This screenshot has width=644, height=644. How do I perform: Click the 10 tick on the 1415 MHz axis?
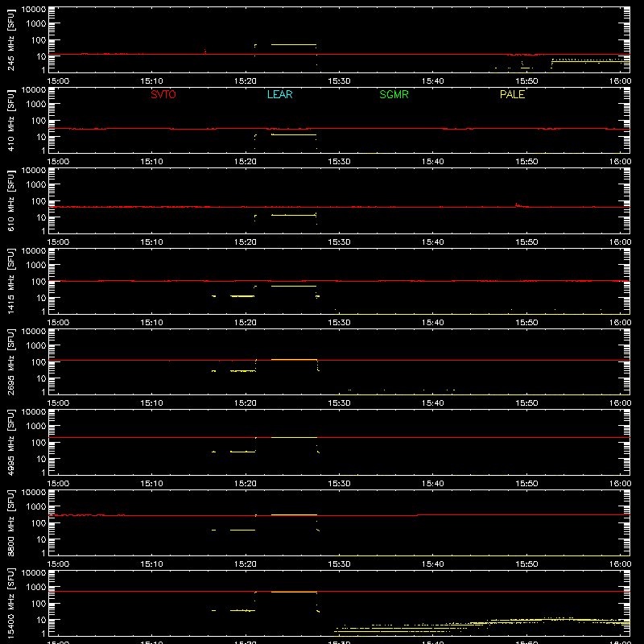41,298
